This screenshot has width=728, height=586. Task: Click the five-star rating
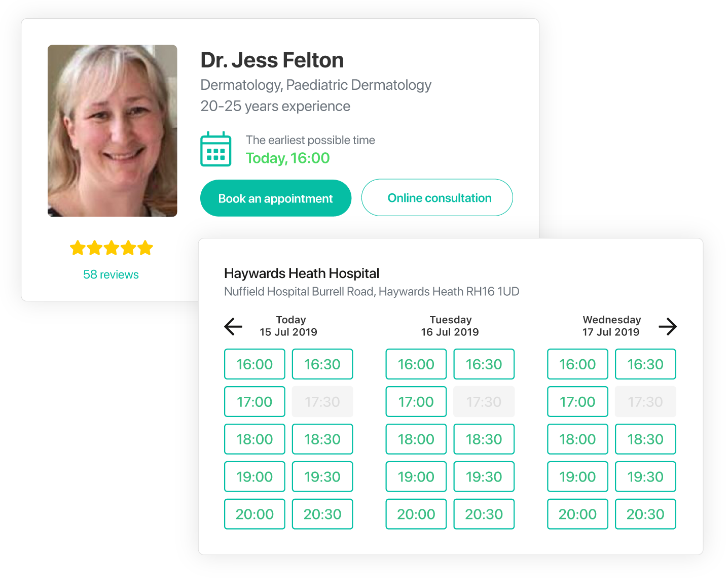click(112, 248)
